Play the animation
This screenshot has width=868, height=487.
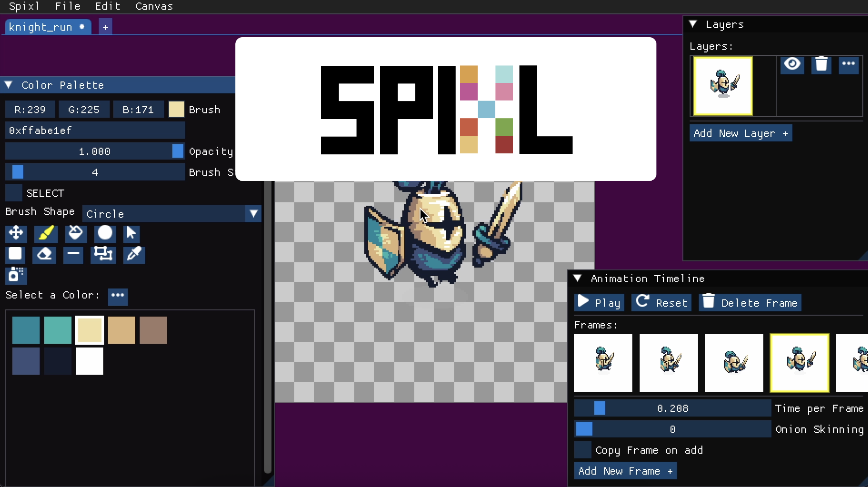click(599, 303)
